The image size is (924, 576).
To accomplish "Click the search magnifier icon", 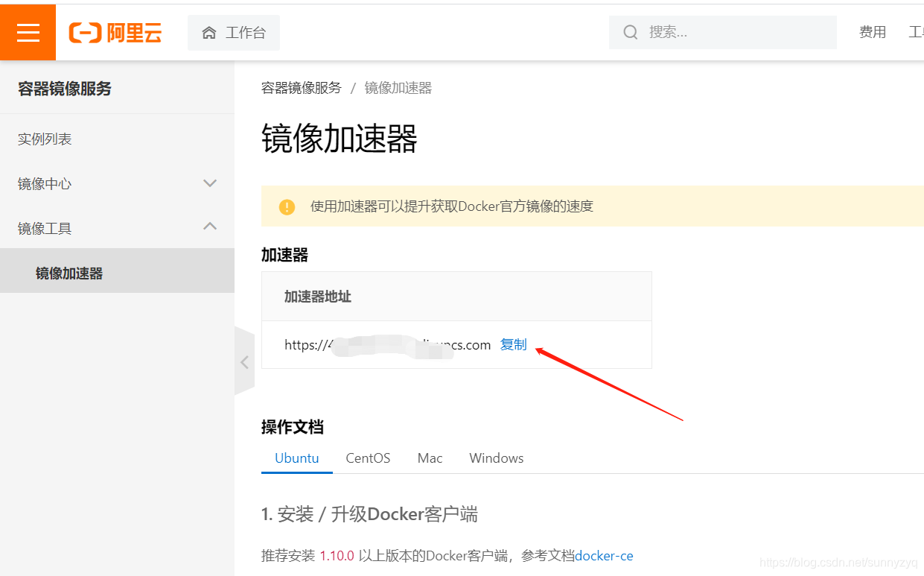I will [x=631, y=32].
